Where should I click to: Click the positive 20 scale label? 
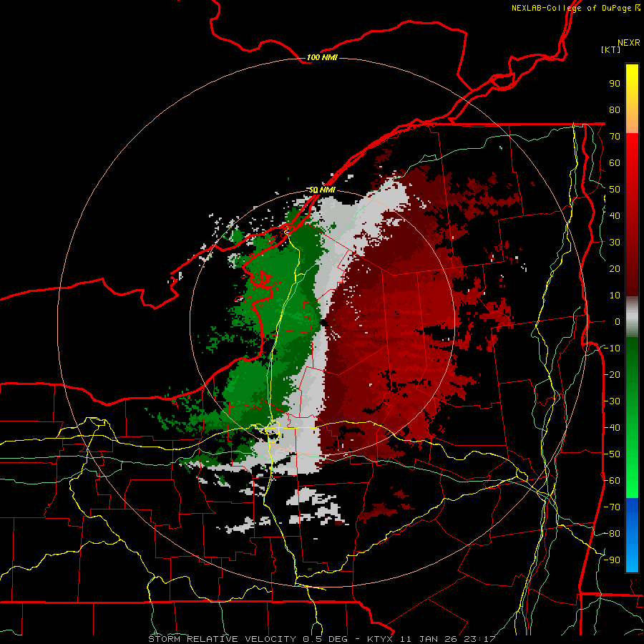[615, 268]
